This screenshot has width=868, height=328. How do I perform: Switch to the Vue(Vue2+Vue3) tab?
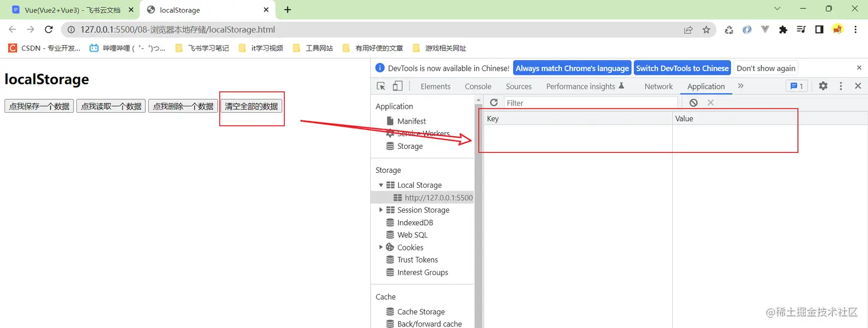click(72, 10)
